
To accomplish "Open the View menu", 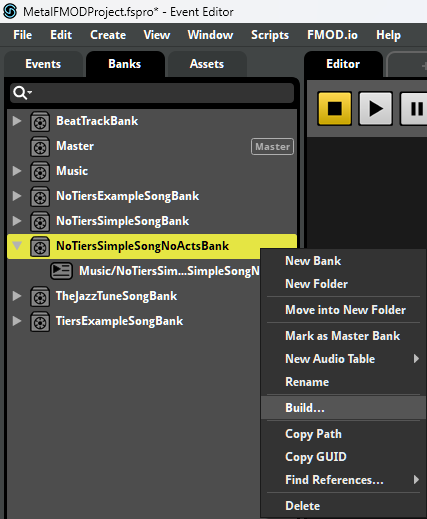I will click(157, 35).
